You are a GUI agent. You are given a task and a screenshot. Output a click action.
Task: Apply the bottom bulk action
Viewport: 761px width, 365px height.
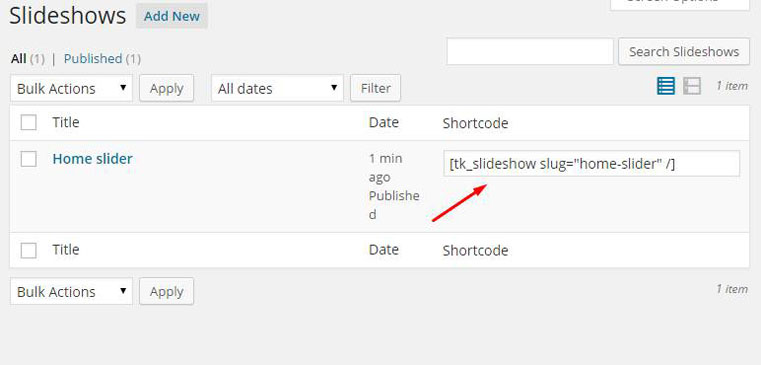click(166, 291)
